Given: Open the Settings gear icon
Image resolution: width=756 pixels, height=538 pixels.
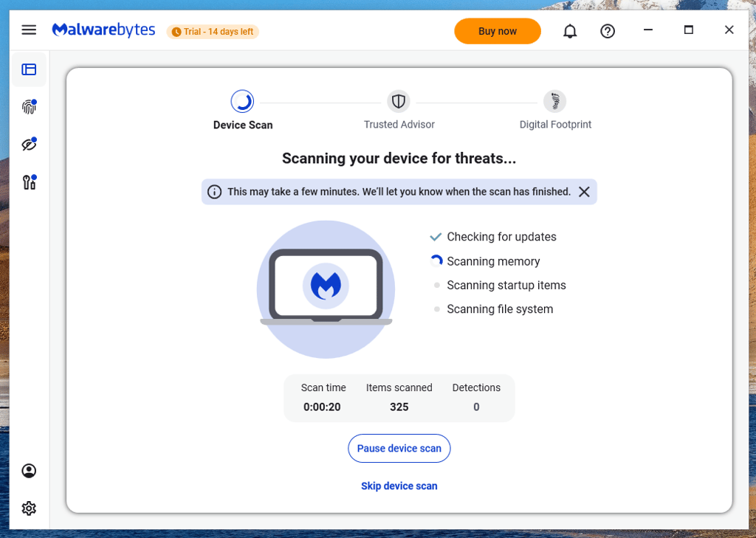Looking at the screenshot, I should [x=29, y=508].
